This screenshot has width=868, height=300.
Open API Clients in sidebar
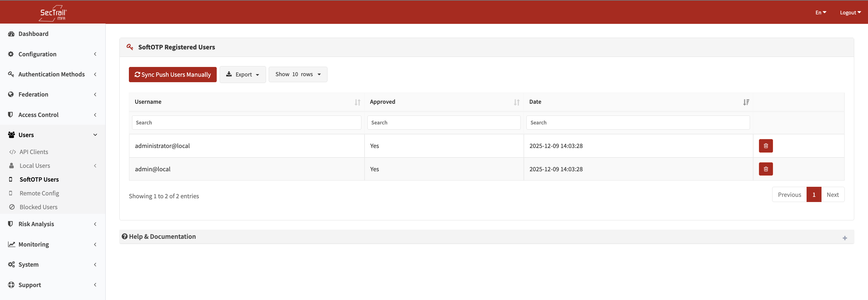tap(34, 152)
